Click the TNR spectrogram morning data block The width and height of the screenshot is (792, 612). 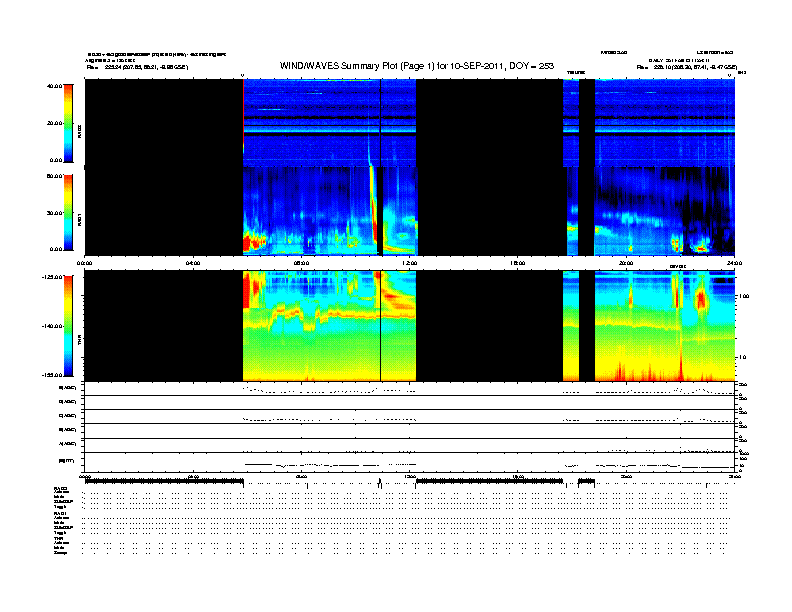pos(329,326)
